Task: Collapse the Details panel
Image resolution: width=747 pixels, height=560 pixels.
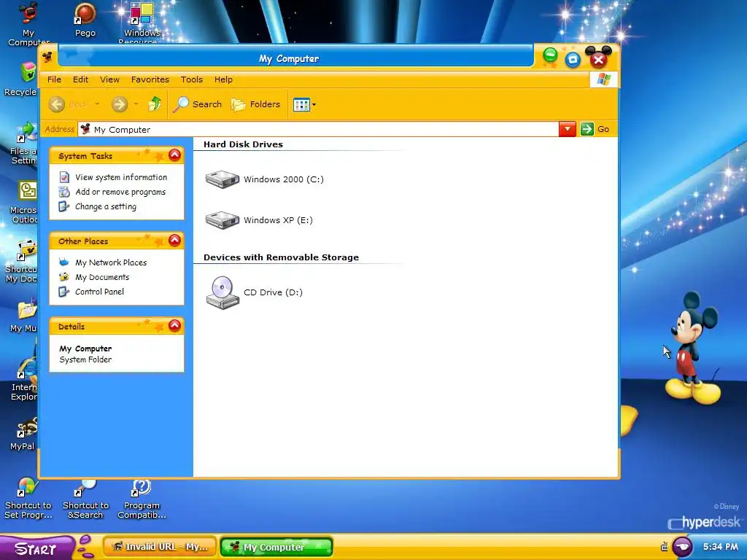Action: (175, 325)
